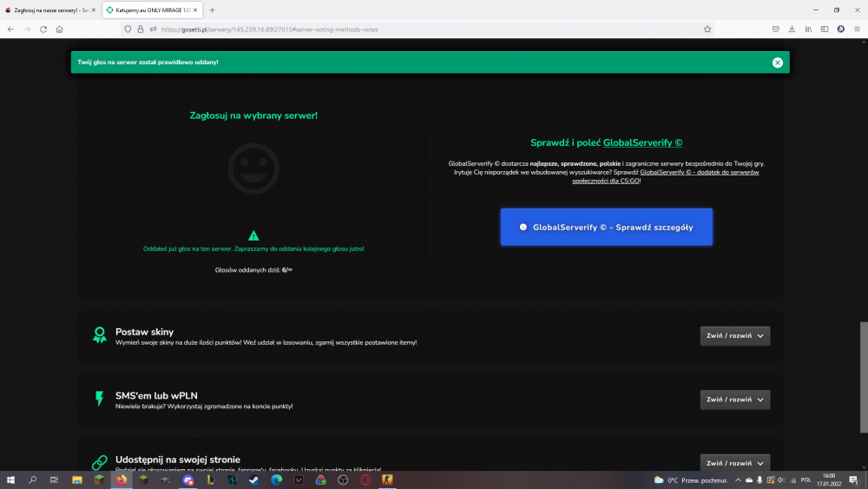
Task: Launch League of Legends from the taskbar
Action: [x=210, y=480]
